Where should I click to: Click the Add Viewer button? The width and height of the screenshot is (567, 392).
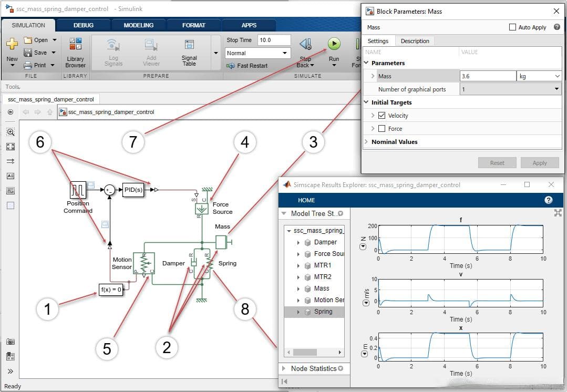point(151,53)
